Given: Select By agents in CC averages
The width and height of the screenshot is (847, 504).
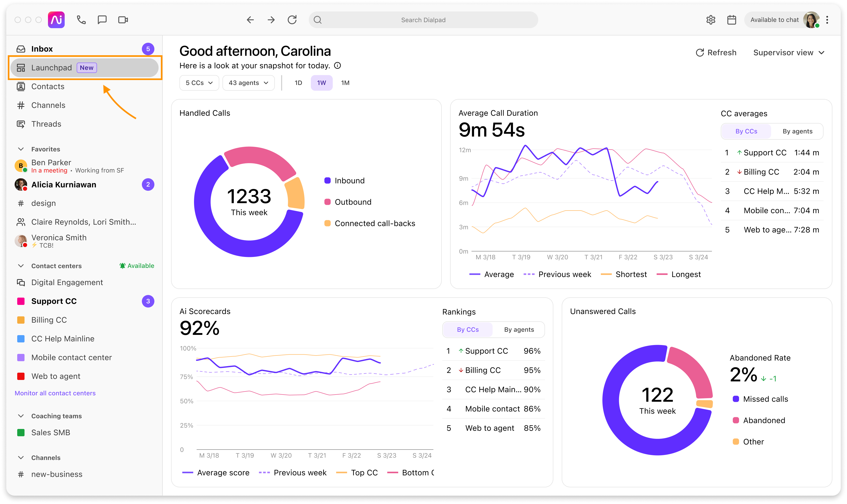Looking at the screenshot, I should click(x=797, y=131).
